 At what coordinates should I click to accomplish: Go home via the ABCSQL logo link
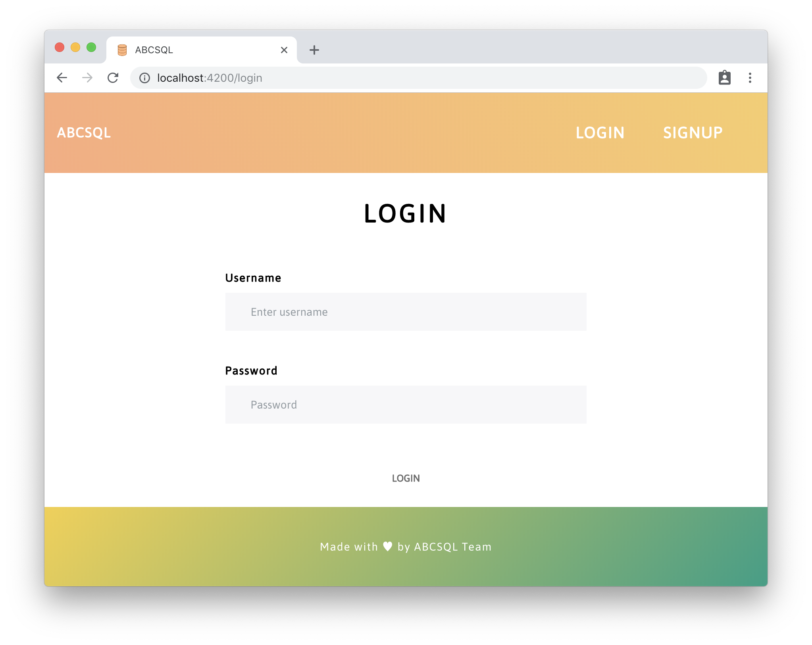84,133
